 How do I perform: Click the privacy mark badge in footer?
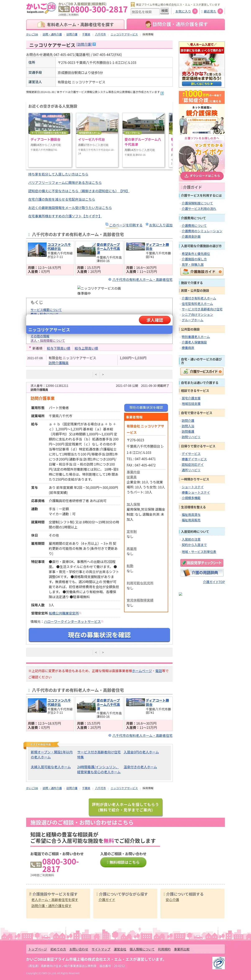coord(218,963)
